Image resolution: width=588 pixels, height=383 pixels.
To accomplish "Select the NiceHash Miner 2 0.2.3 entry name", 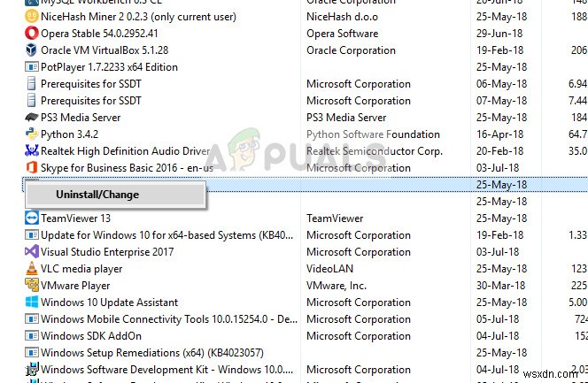I will [x=138, y=17].
